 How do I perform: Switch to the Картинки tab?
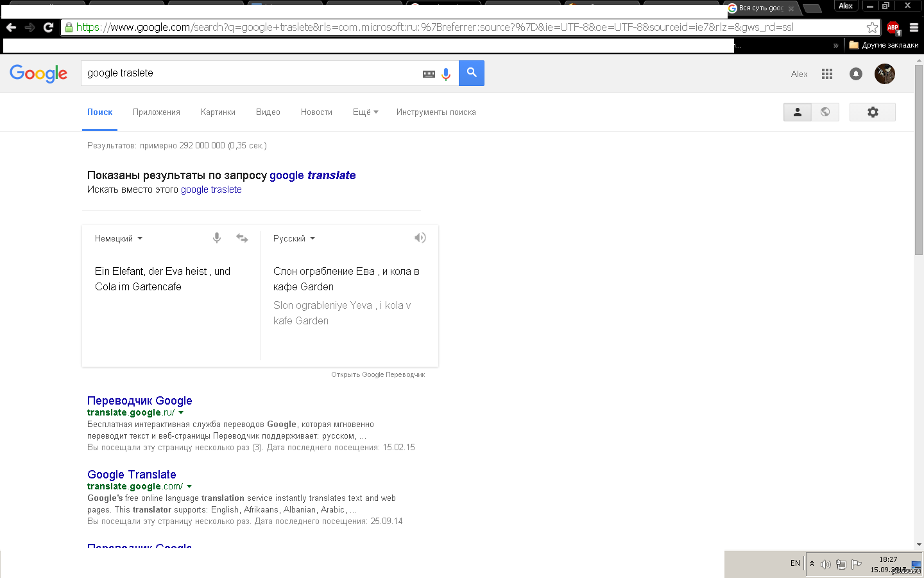tap(218, 112)
